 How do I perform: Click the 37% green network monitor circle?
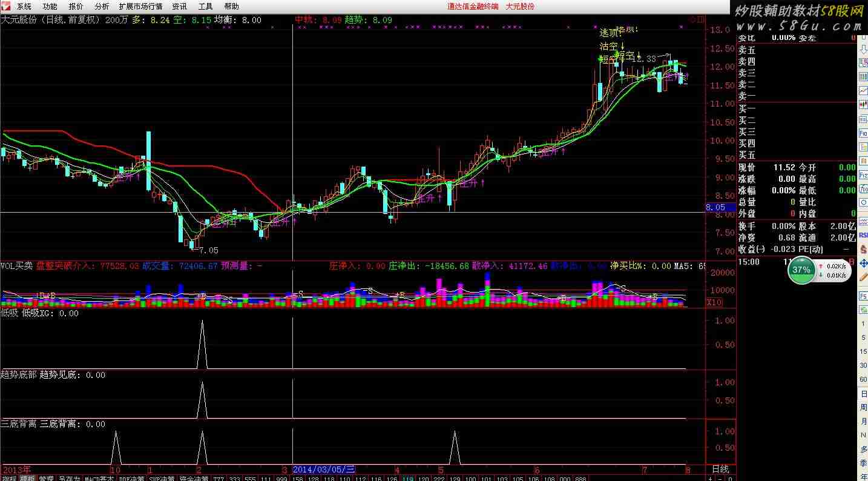(x=801, y=270)
